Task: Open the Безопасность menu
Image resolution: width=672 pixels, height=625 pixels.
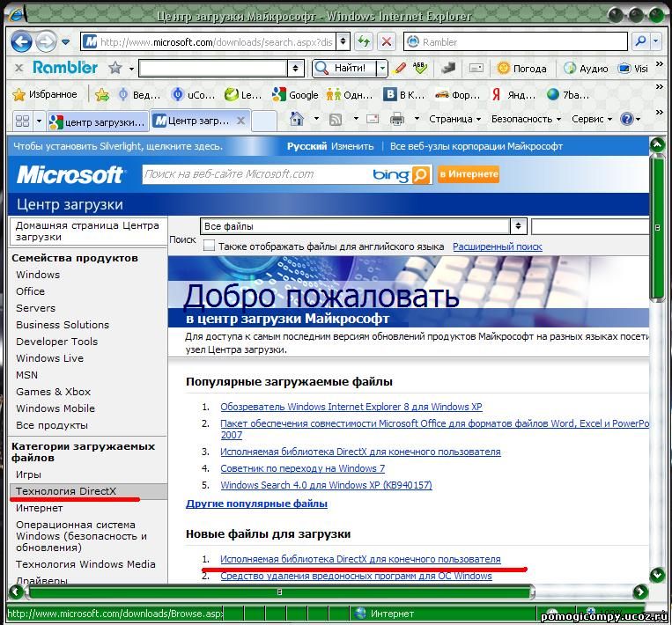Action: [x=526, y=119]
